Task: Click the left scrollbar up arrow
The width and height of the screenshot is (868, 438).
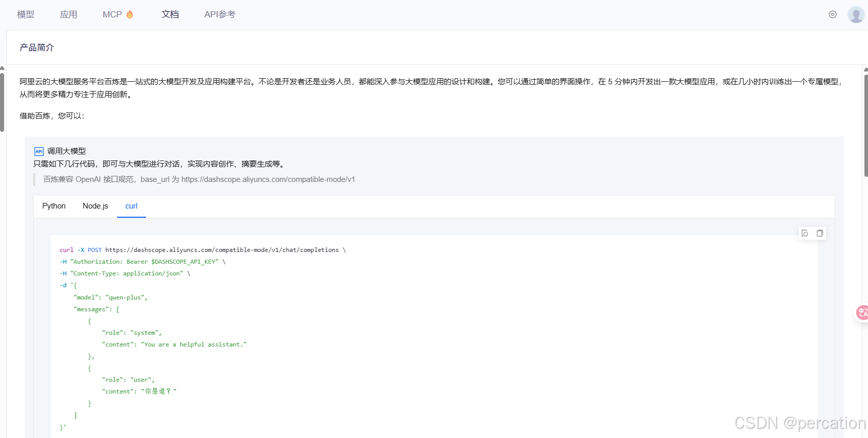Action: click(2, 67)
